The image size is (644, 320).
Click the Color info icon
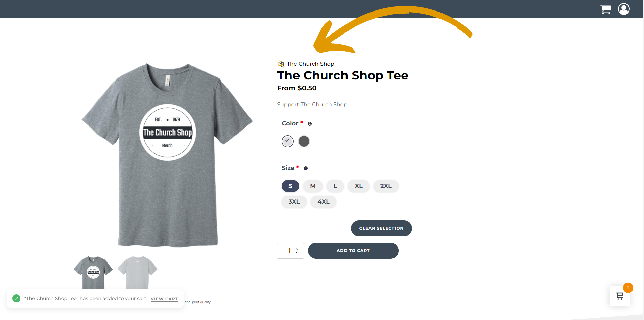tap(310, 124)
